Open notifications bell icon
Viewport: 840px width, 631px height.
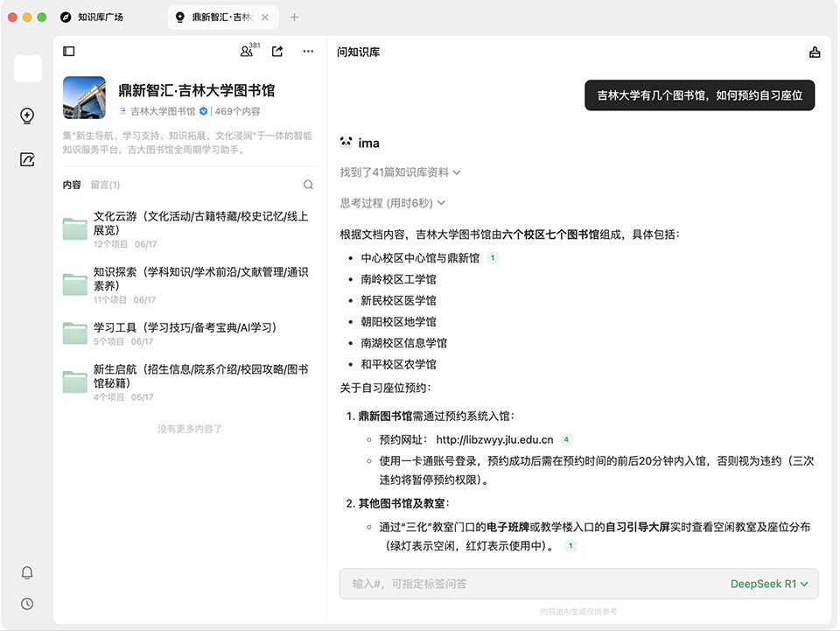pyautogui.click(x=27, y=572)
